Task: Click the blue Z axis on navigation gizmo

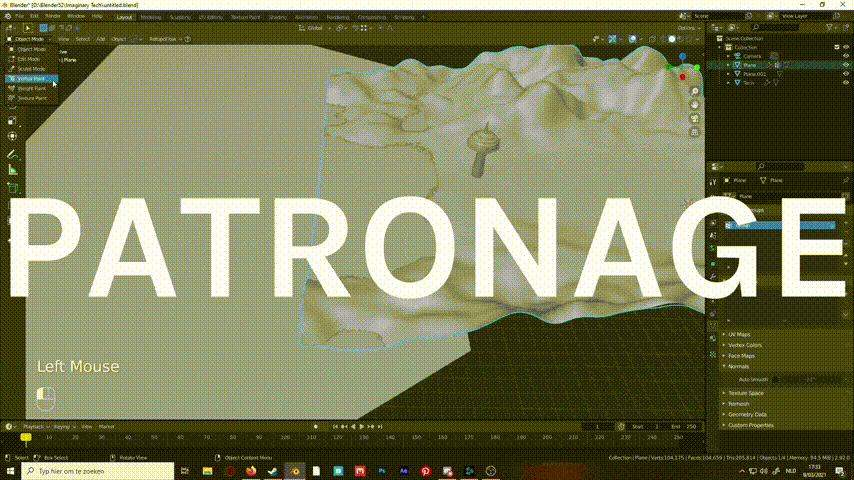Action: (x=682, y=57)
